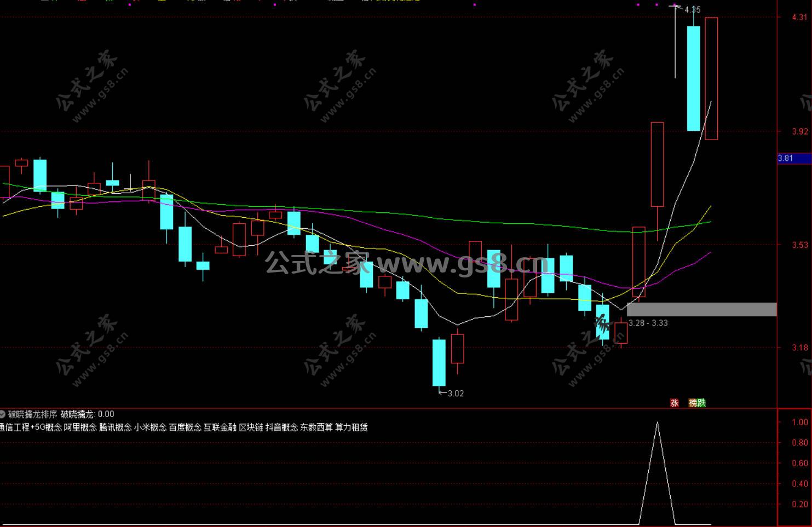Click the 3.92 price axis label
This screenshot has height=527, width=812.
799,131
